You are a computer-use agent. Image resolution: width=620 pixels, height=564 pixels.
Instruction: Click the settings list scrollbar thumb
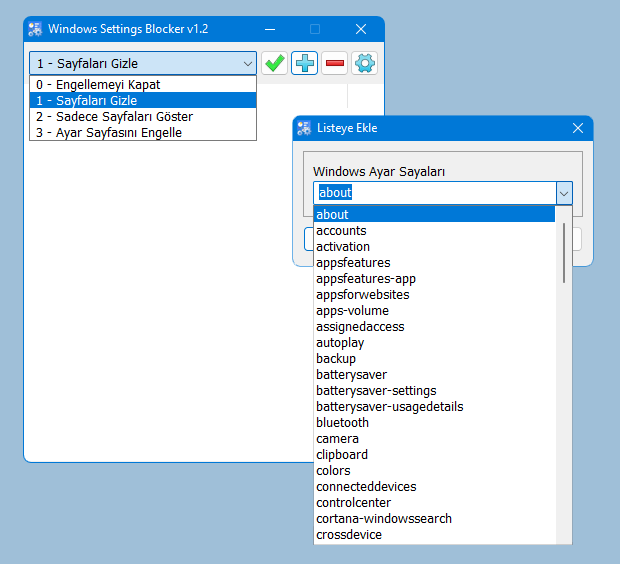(x=564, y=253)
